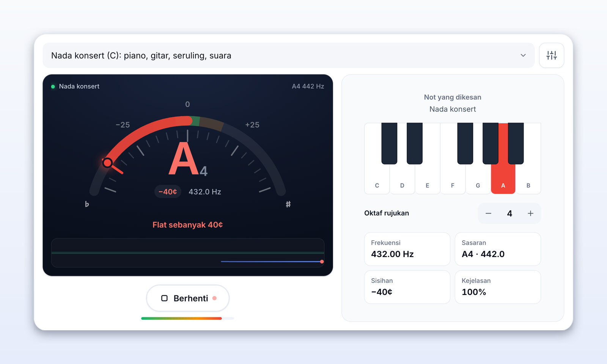
Task: Tap the C-sharp black piano key
Action: [389, 143]
